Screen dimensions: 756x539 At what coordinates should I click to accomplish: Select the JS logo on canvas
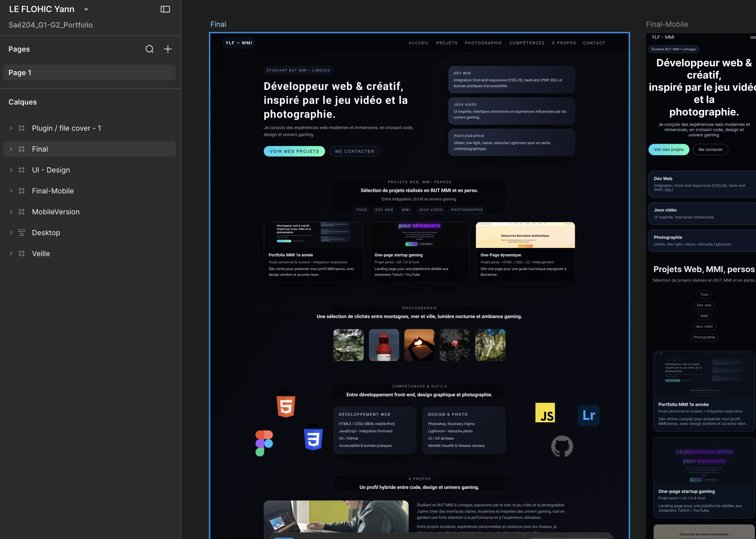click(x=545, y=413)
